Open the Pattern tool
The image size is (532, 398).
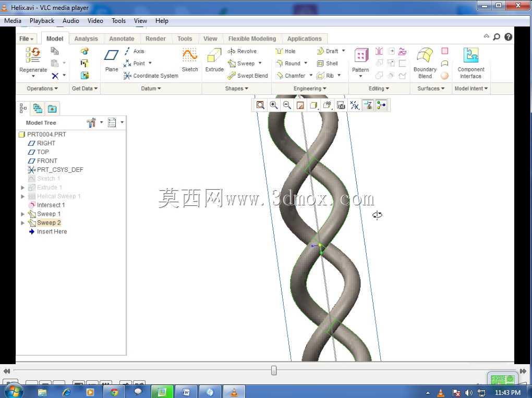[x=360, y=60]
